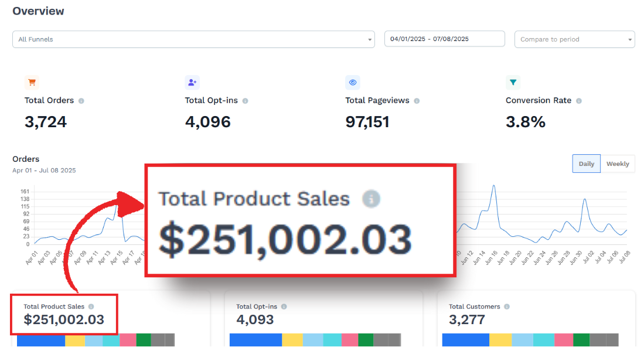This screenshot has height=347, width=644.
Task: Click info icon in enlarged Total Product Sales callout
Action: [371, 199]
